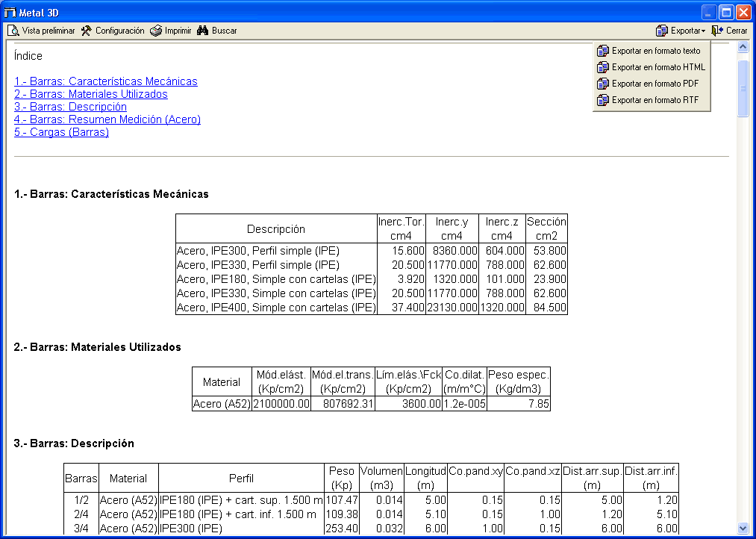The height and width of the screenshot is (539, 756).
Task: Click row Acero, IPE180, Simple con cartelas
Action: tap(371, 279)
